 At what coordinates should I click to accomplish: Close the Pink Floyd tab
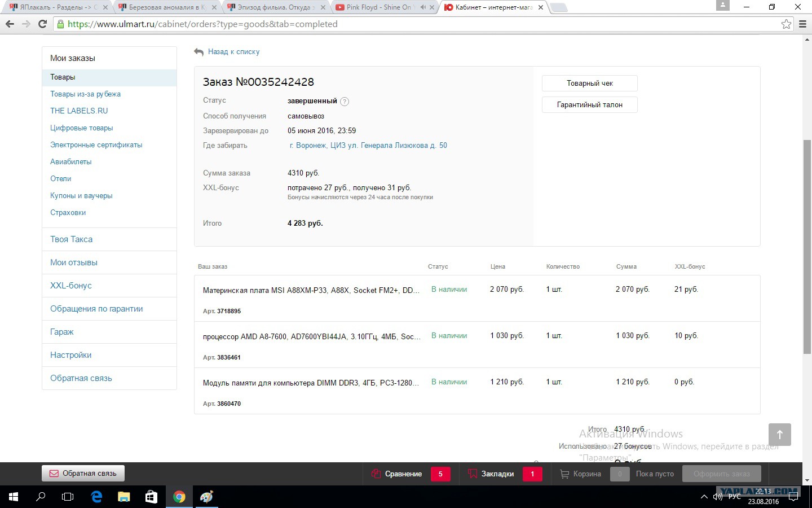432,7
